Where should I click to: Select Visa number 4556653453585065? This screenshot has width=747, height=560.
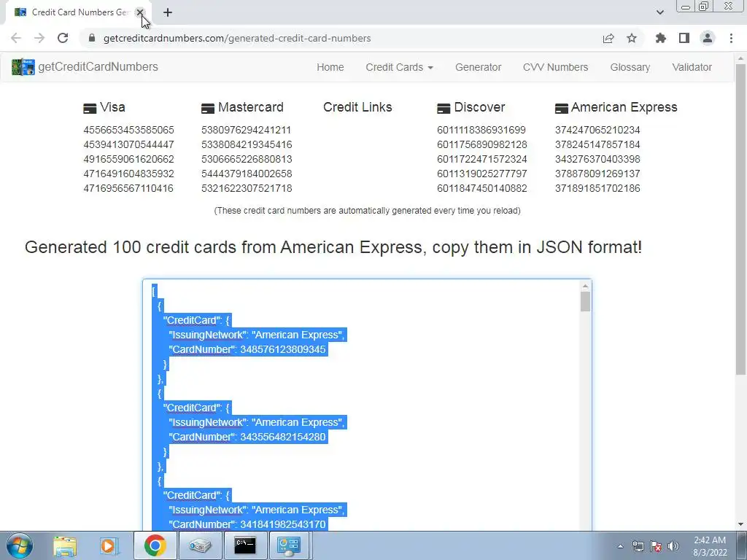pos(128,130)
